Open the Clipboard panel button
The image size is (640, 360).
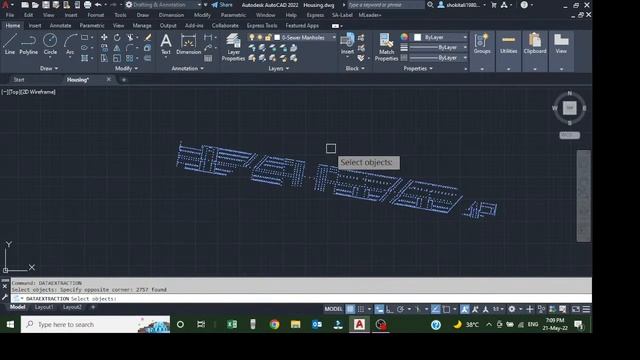(535, 51)
